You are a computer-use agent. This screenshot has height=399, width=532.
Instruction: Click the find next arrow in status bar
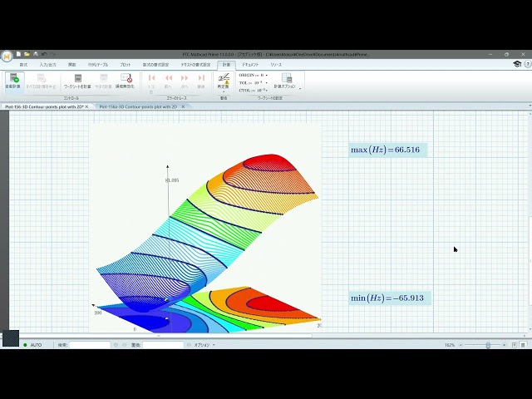pos(124,345)
